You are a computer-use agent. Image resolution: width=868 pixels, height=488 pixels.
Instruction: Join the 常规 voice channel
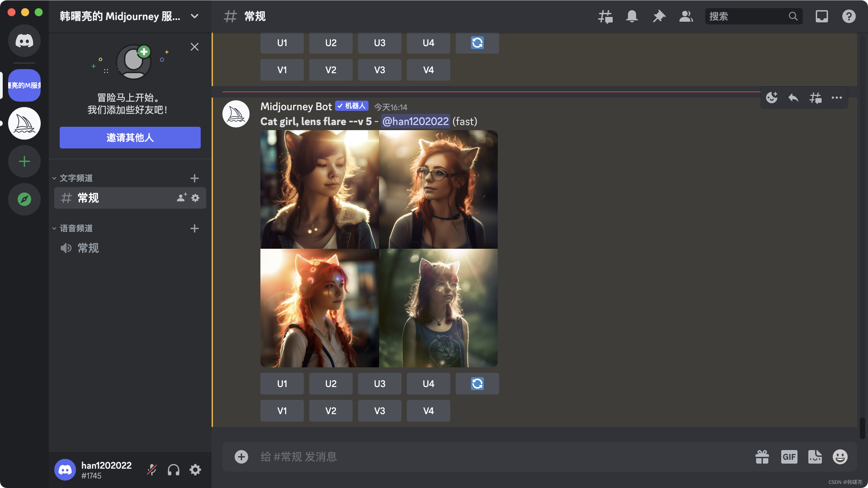click(88, 248)
